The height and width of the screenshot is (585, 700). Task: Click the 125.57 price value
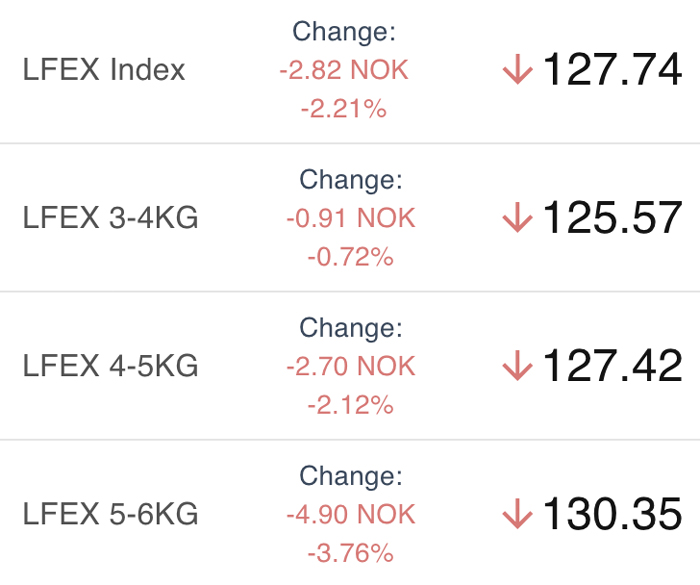point(612,217)
